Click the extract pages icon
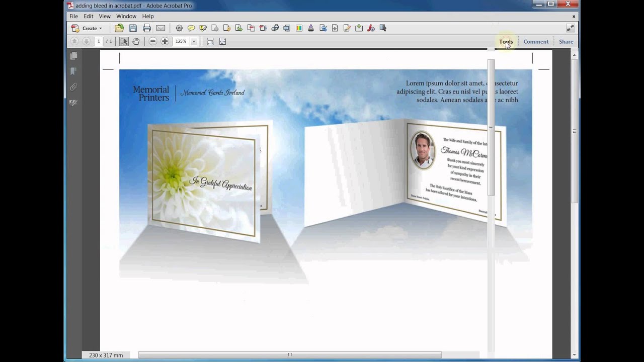 point(239,28)
